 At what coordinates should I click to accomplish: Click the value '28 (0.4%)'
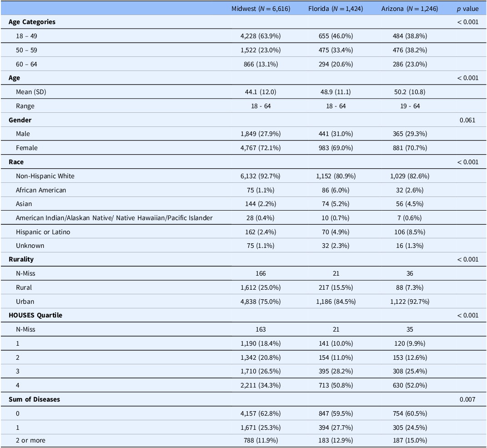tap(260, 218)
